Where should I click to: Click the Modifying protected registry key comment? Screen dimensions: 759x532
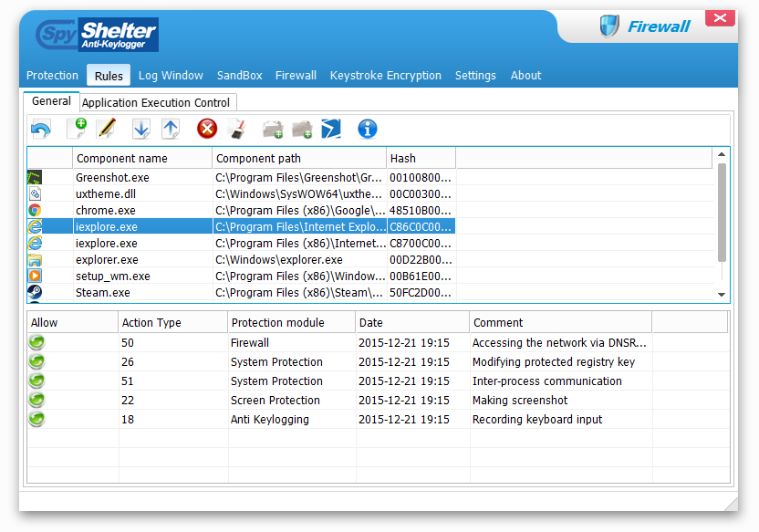(x=553, y=362)
